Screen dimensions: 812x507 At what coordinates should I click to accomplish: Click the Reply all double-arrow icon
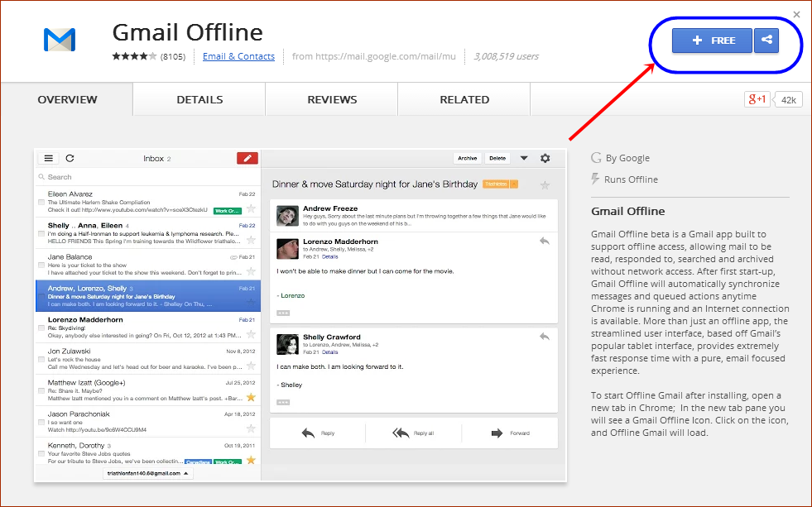[401, 433]
